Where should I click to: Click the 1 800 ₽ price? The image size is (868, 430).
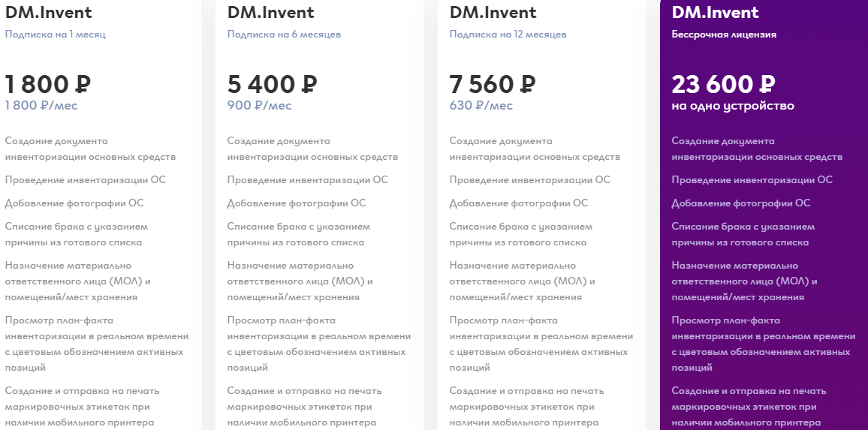click(x=47, y=84)
